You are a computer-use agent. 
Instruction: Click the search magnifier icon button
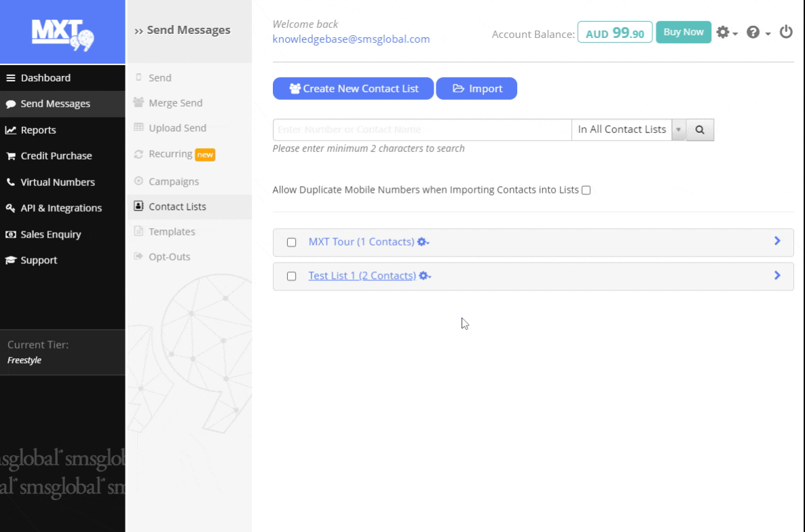pyautogui.click(x=700, y=130)
